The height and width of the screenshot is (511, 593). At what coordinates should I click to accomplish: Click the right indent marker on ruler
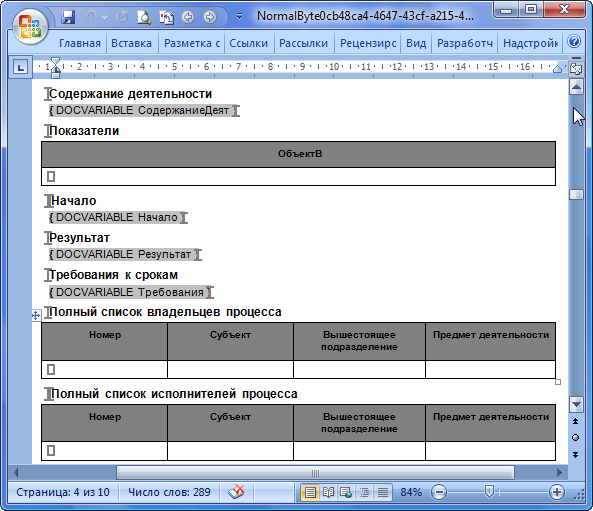click(557, 69)
